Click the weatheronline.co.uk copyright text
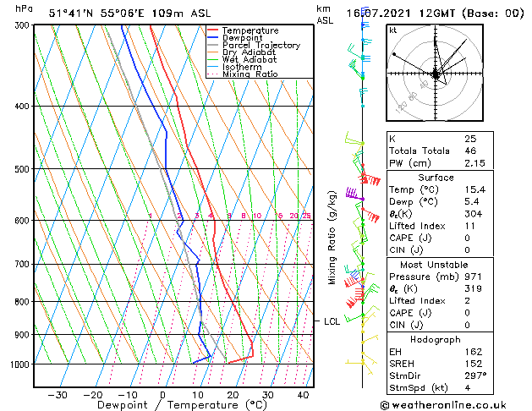This screenshot has width=532, height=411. coord(443,405)
